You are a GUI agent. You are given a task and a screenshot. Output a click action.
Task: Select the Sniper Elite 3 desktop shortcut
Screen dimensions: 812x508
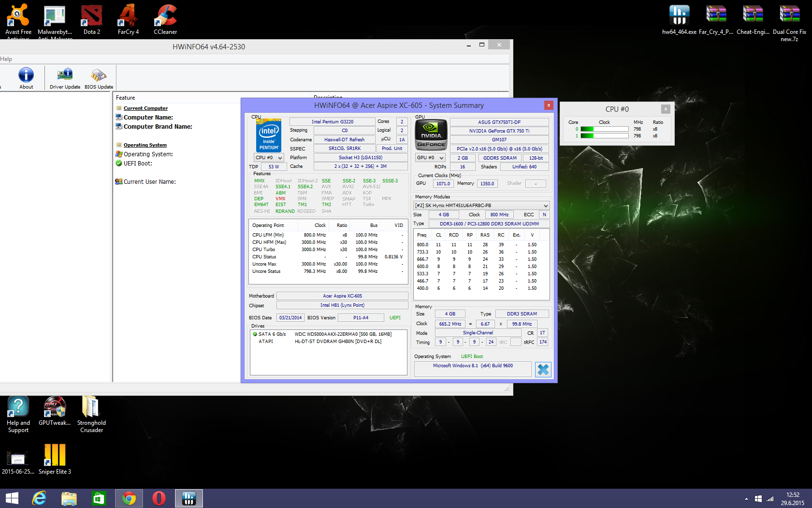click(55, 459)
